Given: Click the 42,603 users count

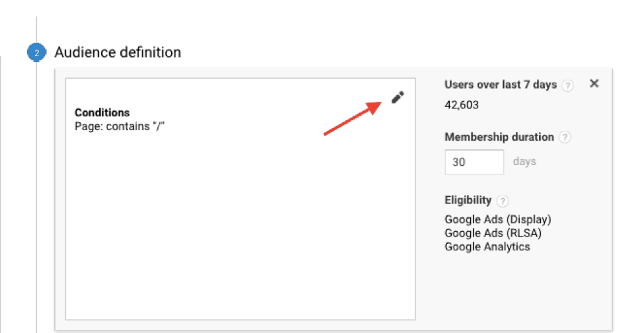Looking at the screenshot, I should pyautogui.click(x=462, y=104).
